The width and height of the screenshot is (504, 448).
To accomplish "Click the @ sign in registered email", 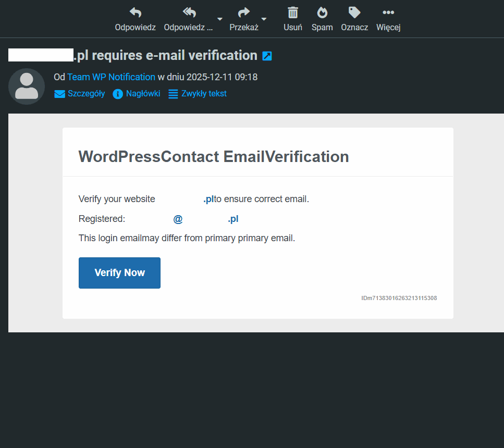I will click(178, 219).
